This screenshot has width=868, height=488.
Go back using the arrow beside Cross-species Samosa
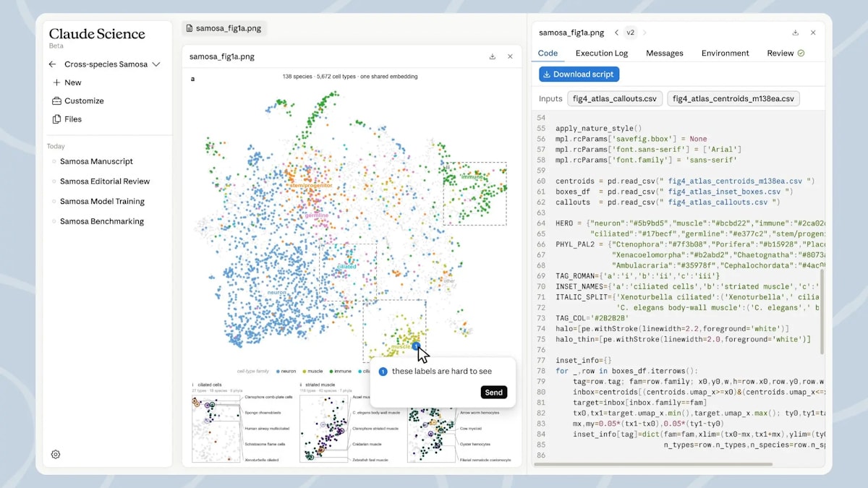(52, 64)
